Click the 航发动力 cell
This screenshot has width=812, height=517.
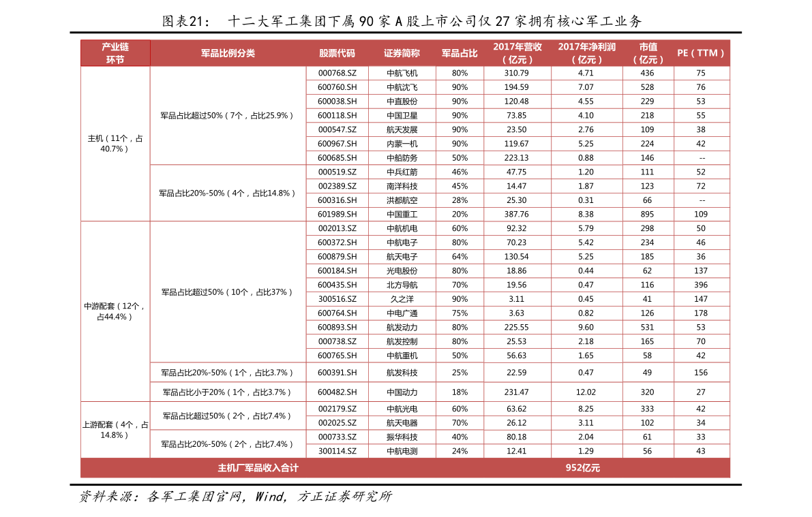point(402,327)
